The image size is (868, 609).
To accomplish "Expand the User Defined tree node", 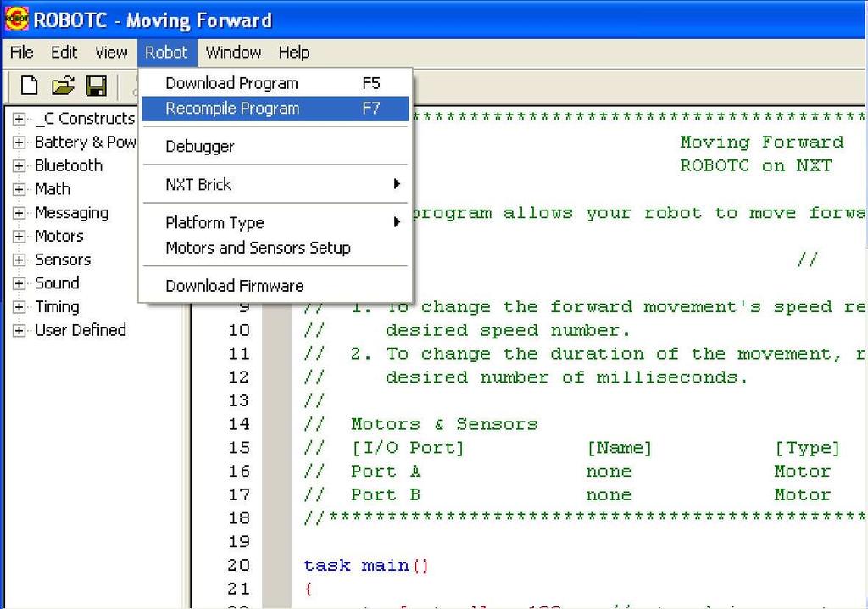I will pos(19,330).
